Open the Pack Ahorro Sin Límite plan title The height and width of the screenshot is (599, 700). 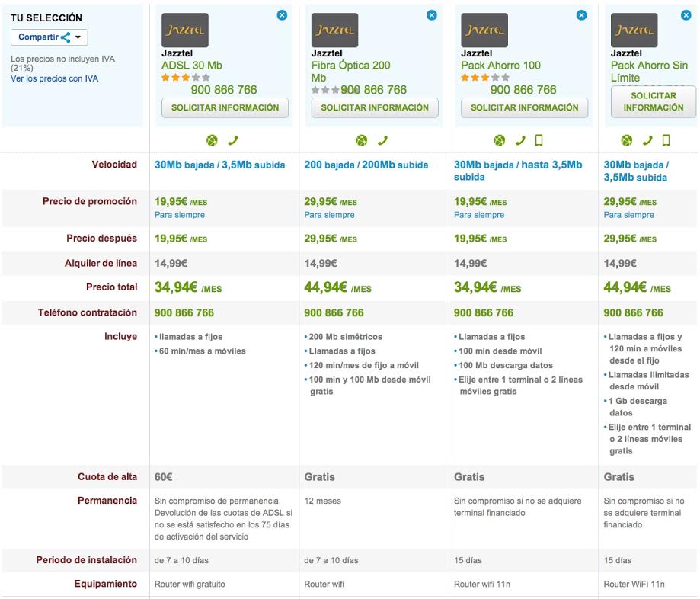tap(649, 72)
